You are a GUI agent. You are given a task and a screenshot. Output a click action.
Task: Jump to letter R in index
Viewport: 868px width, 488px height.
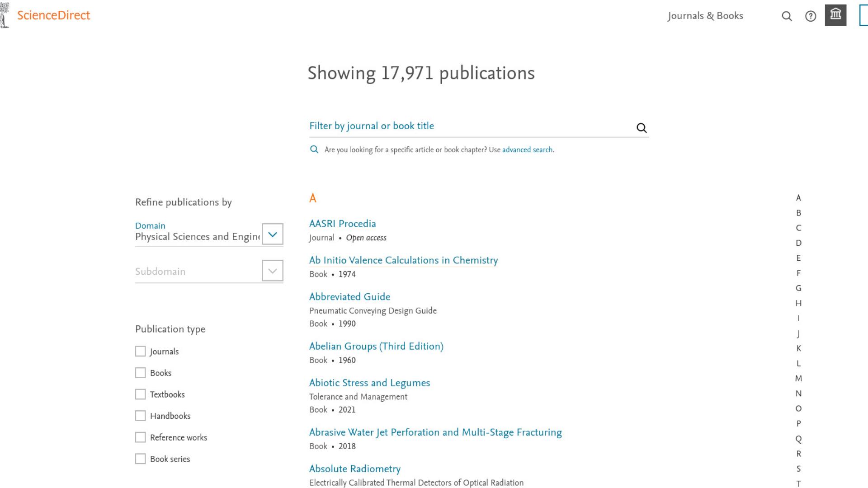[798, 454]
